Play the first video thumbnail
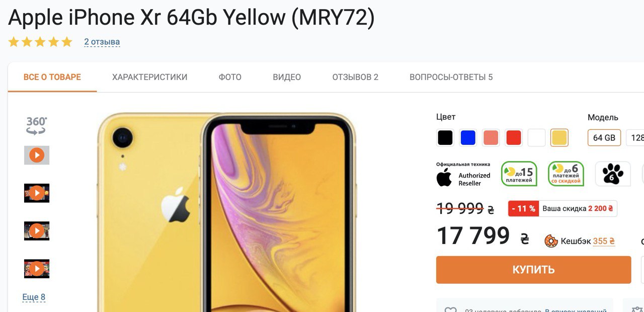Viewport: 644px width, 312px height. 37,155
